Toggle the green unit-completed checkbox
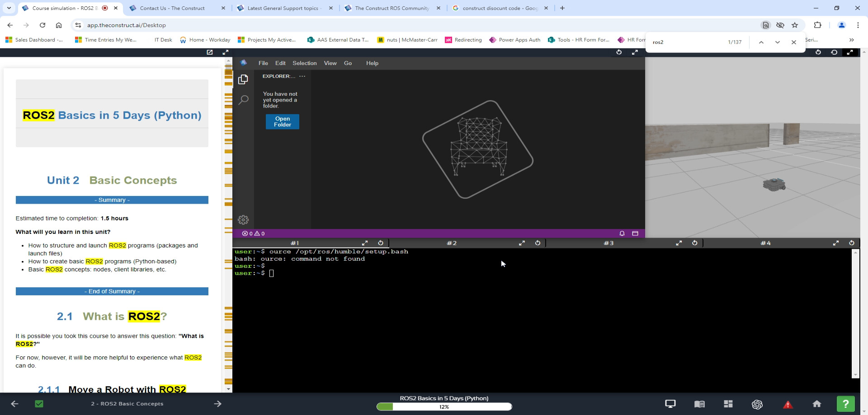 coord(39,404)
